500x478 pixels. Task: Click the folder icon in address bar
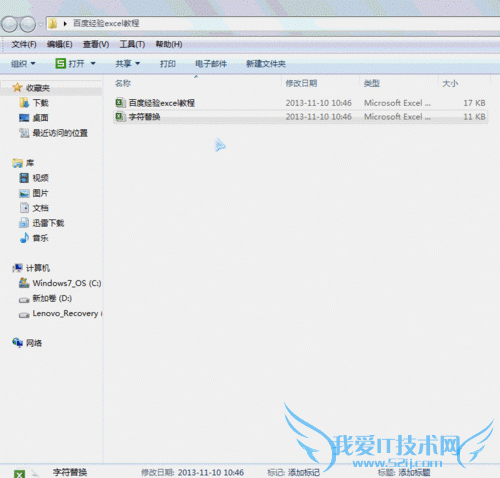coord(53,23)
